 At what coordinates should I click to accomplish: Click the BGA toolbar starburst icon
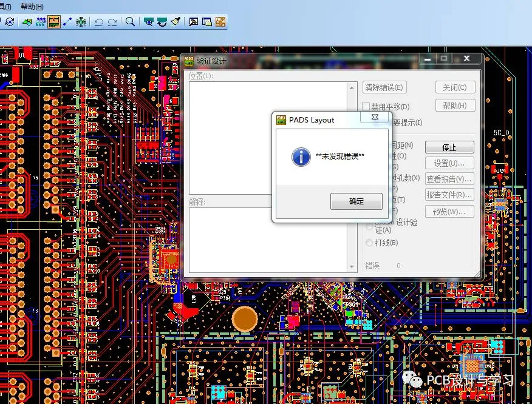[81, 22]
